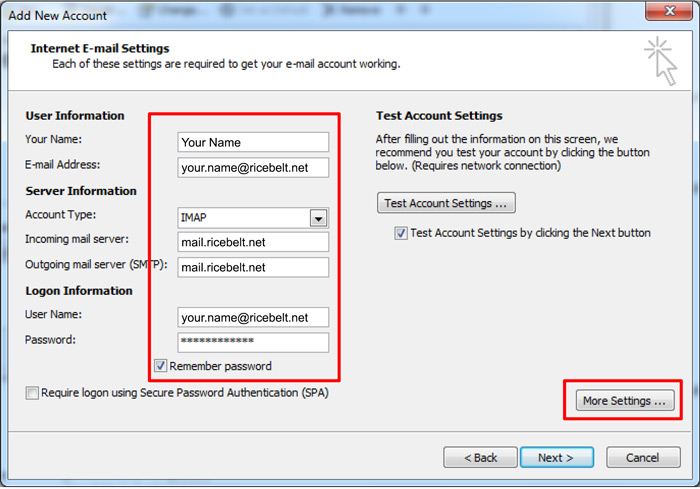
Task: Click the Outgoing mail server (SMTP) field
Action: coord(253,267)
